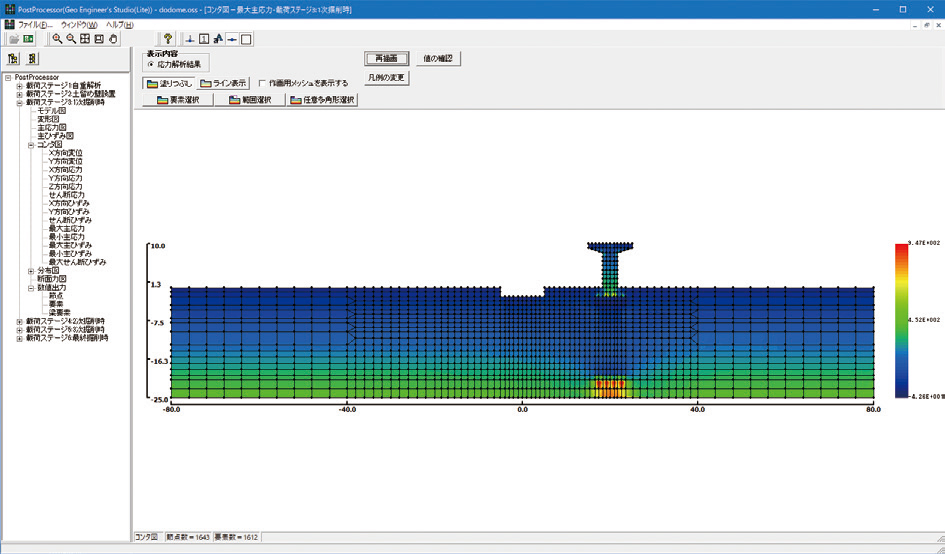Select モデル図 in the tree
This screenshot has width=945, height=554.
tap(51, 111)
